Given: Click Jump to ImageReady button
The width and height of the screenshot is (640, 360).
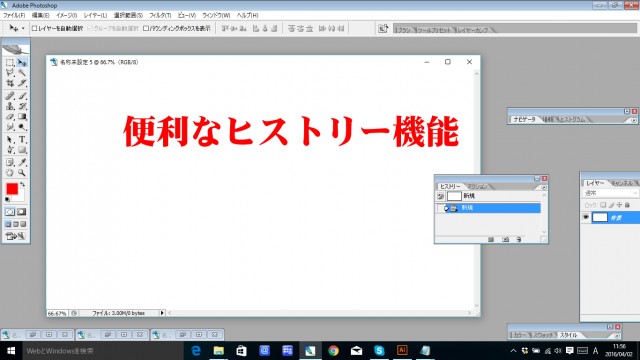Looking at the screenshot, I should click(16, 236).
